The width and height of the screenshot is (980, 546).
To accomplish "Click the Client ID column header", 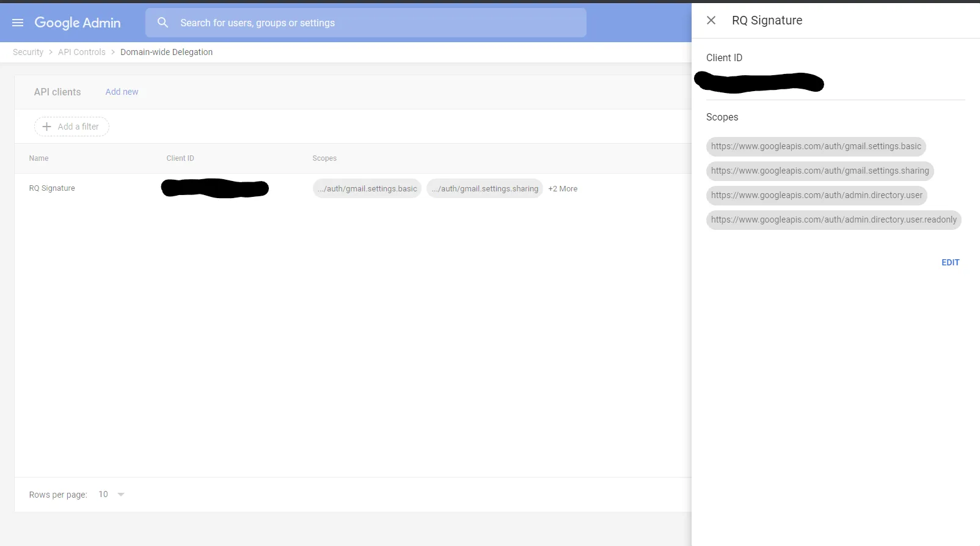I will pos(180,158).
